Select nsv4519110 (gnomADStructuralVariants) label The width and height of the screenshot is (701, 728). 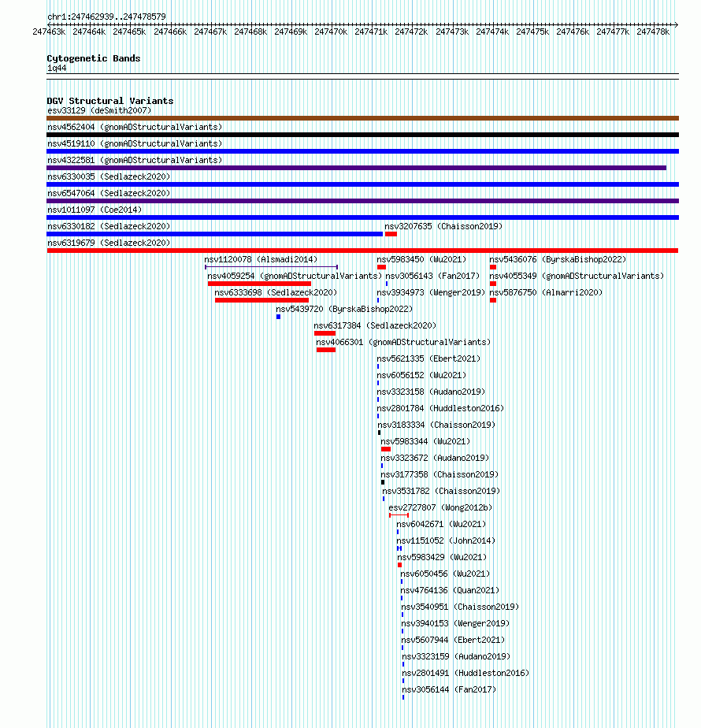pyautogui.click(x=135, y=144)
